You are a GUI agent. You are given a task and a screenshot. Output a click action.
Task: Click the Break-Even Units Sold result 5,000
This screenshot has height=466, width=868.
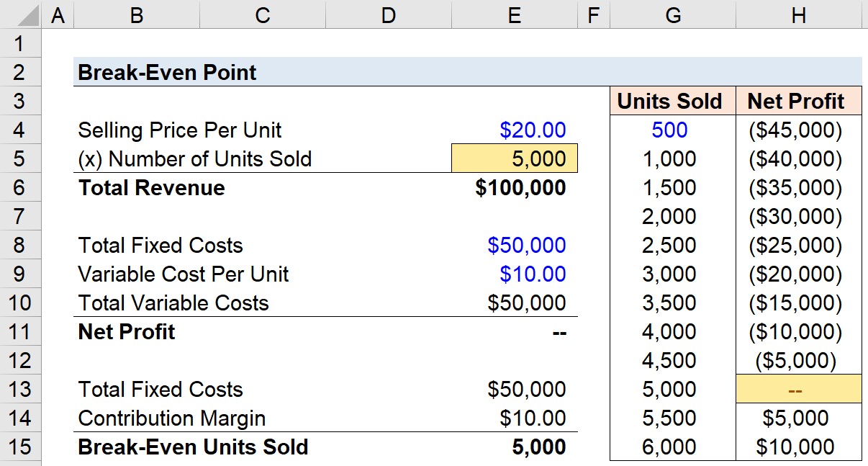[539, 447]
